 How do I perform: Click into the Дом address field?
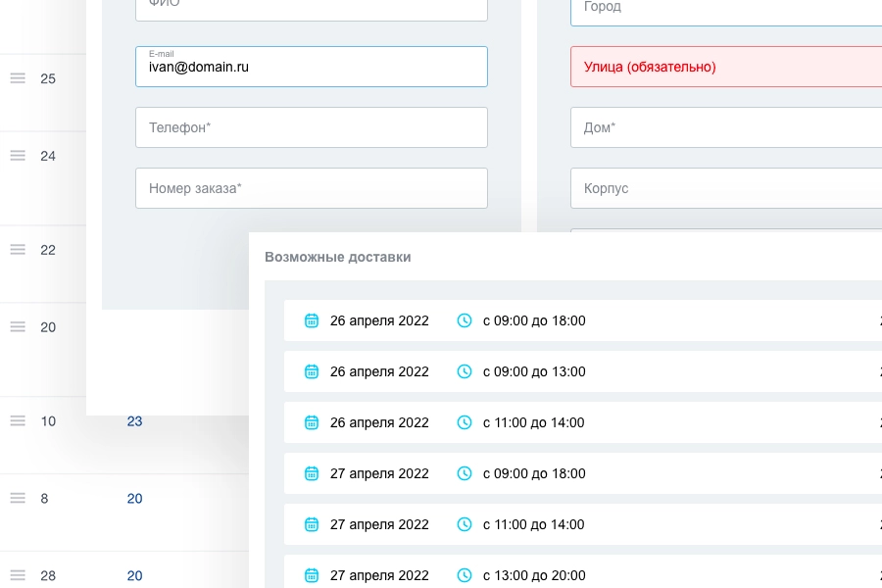click(726, 127)
